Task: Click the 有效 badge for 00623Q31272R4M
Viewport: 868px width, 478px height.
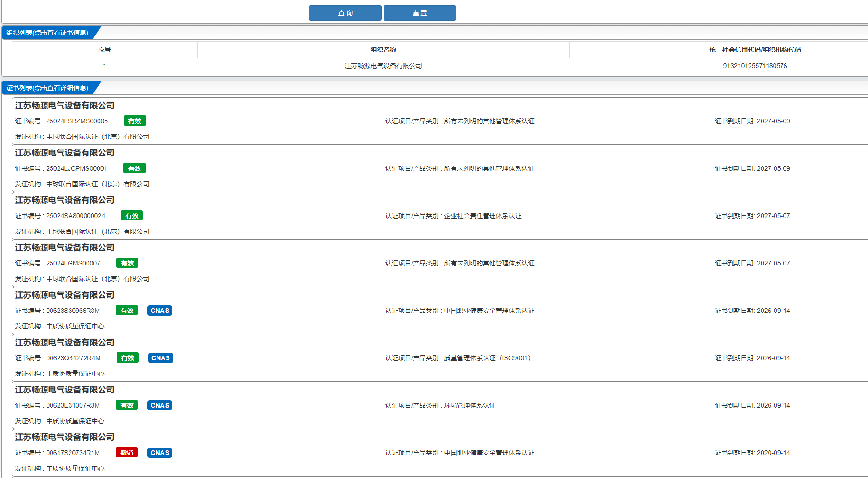Action: 128,358
